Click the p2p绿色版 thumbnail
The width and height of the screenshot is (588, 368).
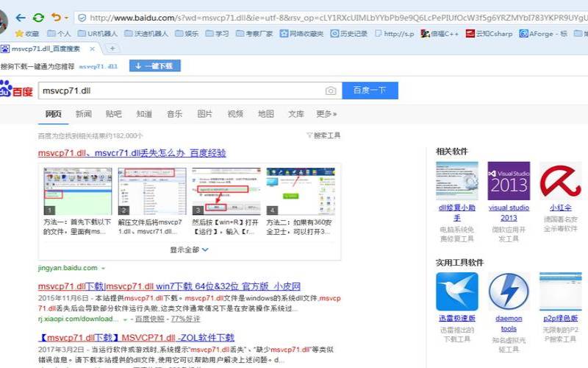tap(561, 291)
